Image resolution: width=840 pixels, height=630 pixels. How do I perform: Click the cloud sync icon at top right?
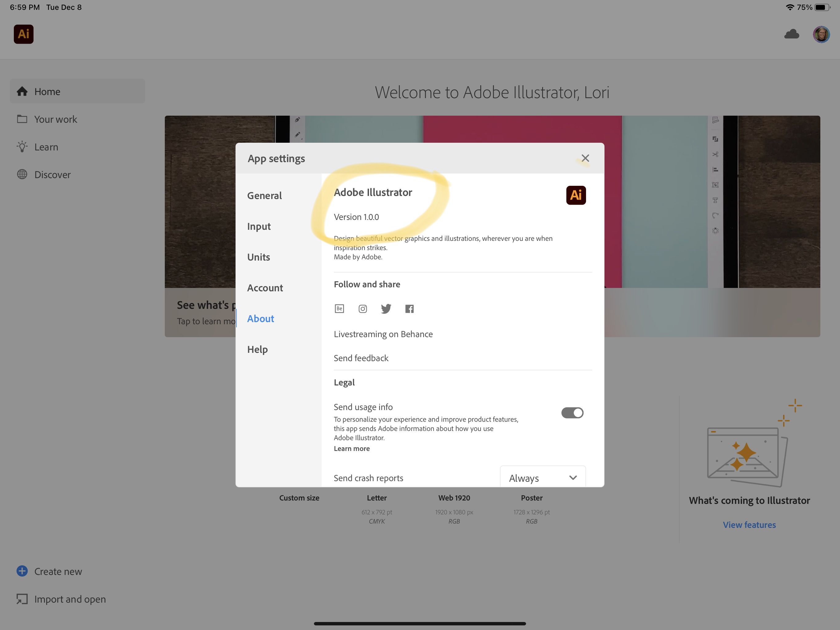792,34
